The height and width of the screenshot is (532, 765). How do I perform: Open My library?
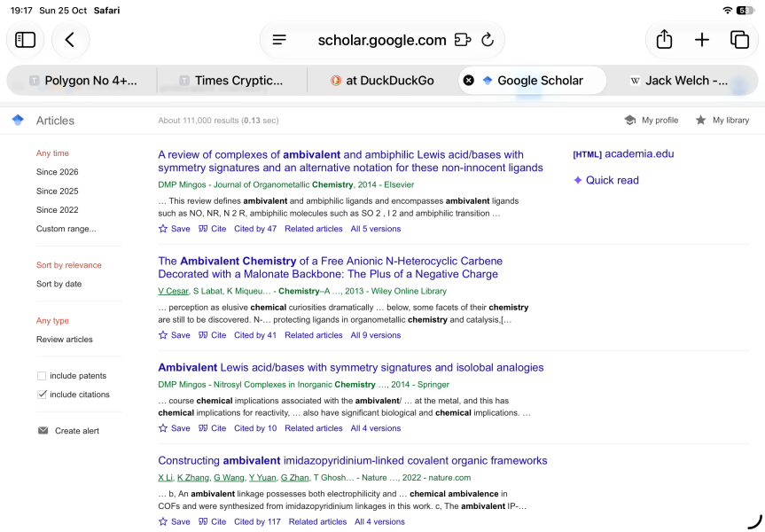(722, 120)
